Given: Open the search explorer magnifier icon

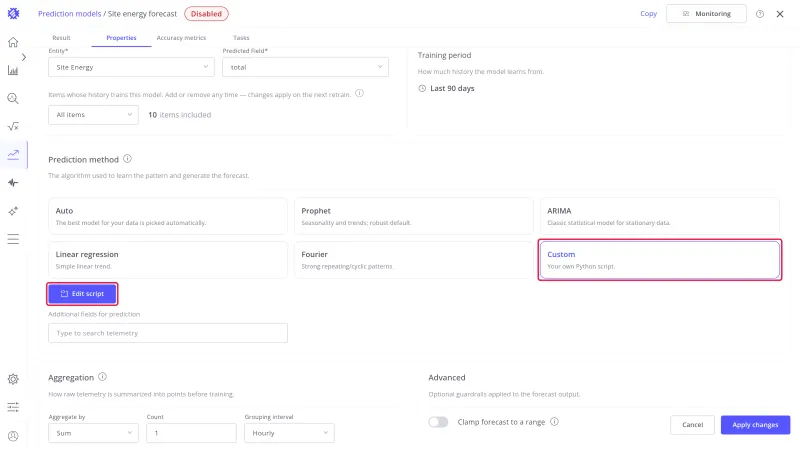Looking at the screenshot, I should coord(13,98).
